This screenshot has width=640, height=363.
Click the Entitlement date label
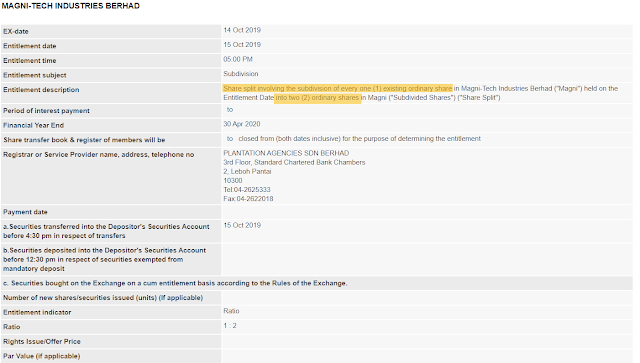tap(30, 46)
